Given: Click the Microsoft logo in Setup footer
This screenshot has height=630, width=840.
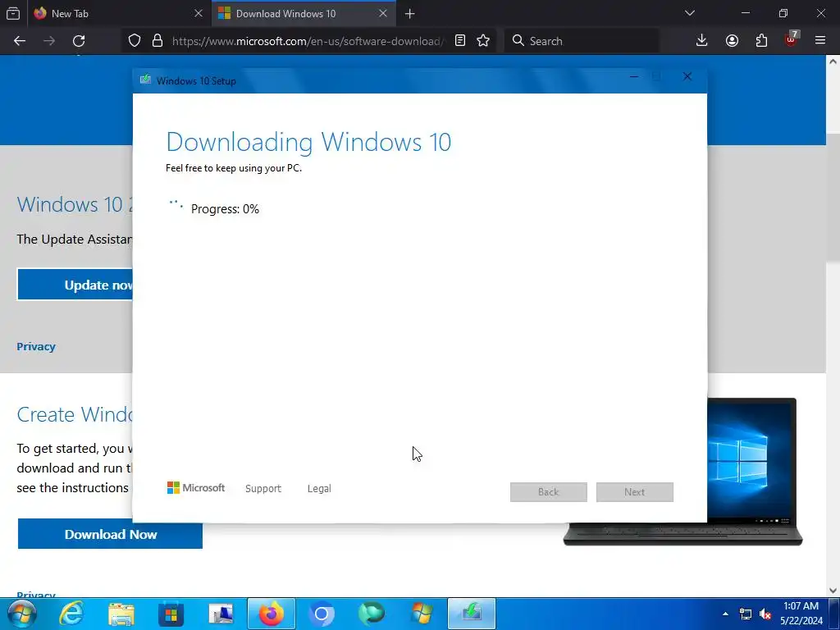Looking at the screenshot, I should click(x=195, y=487).
